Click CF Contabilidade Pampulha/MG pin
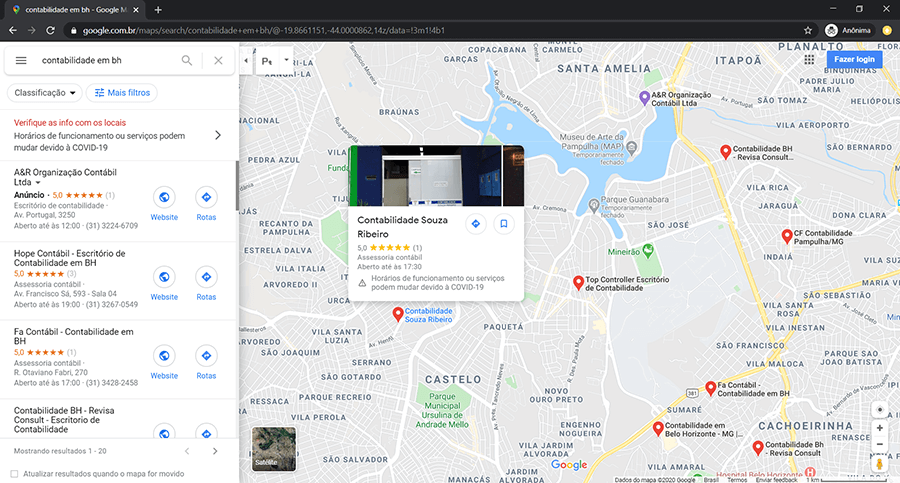Screen dimensions: 900x483 point(787,236)
